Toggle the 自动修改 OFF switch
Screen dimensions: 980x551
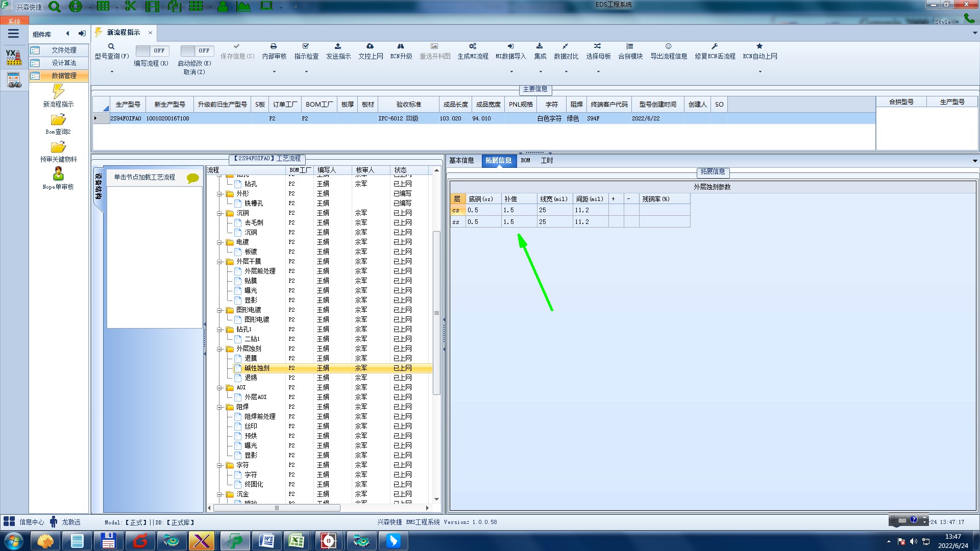(x=196, y=51)
